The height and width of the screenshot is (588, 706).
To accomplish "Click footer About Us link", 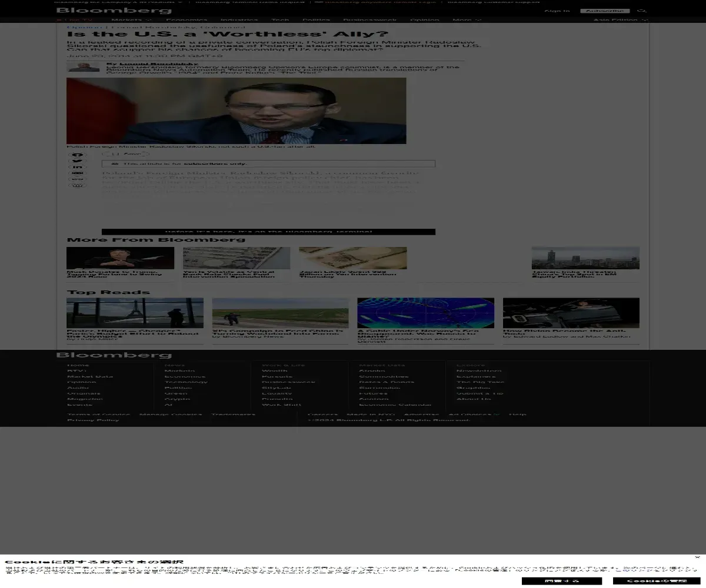I will coord(474,399).
